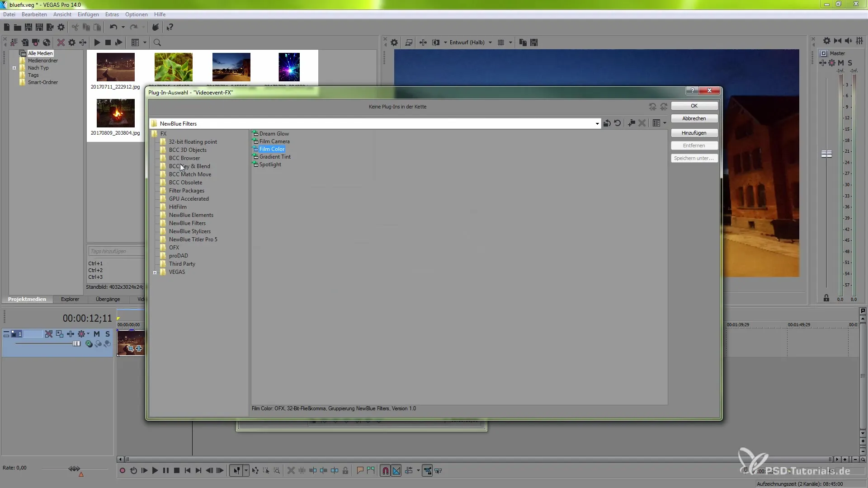The width and height of the screenshot is (868, 488).
Task: Open the Optionen menu
Action: (x=137, y=14)
